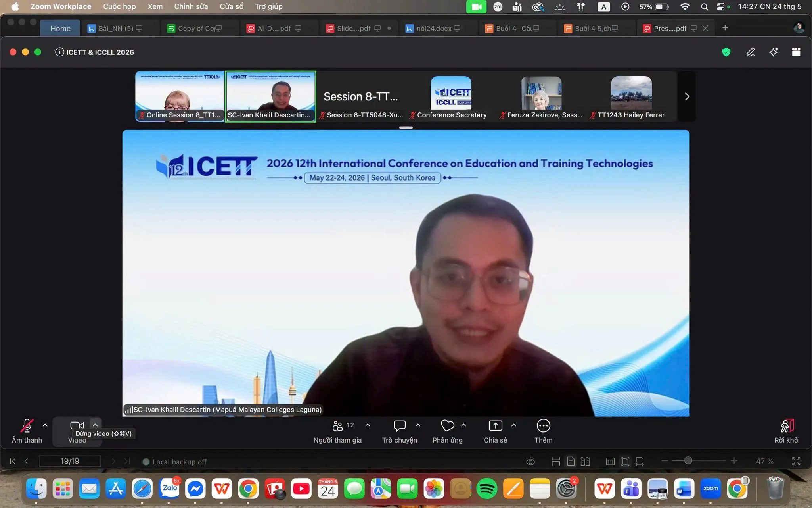Open Trò chuyện chat panel
This screenshot has width=812, height=508.
399,431
